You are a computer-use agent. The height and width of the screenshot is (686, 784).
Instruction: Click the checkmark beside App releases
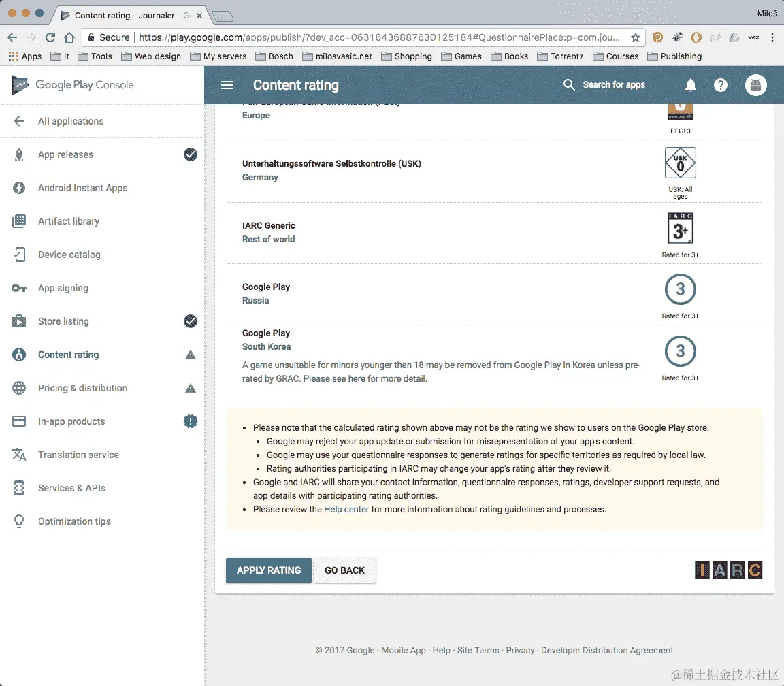(191, 154)
